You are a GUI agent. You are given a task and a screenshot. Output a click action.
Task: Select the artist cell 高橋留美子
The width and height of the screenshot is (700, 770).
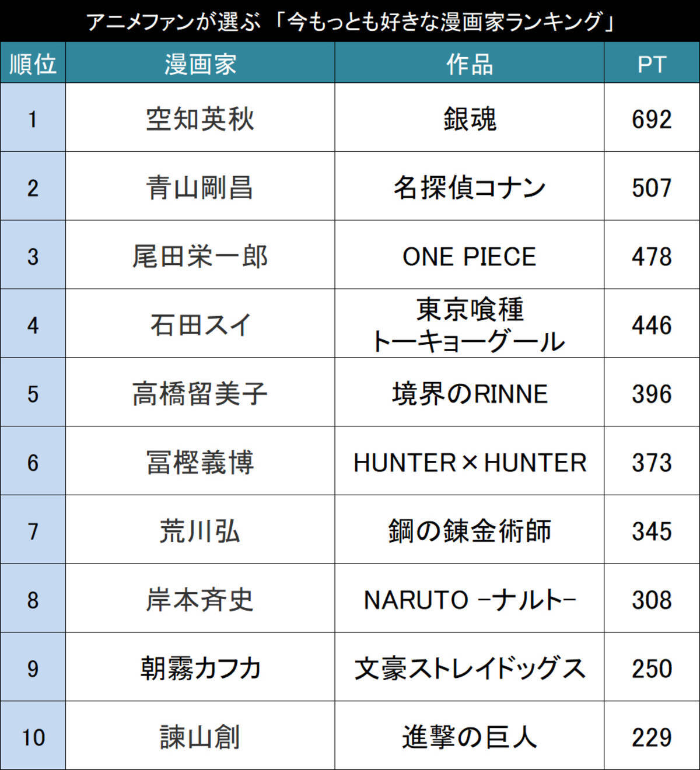tap(200, 394)
